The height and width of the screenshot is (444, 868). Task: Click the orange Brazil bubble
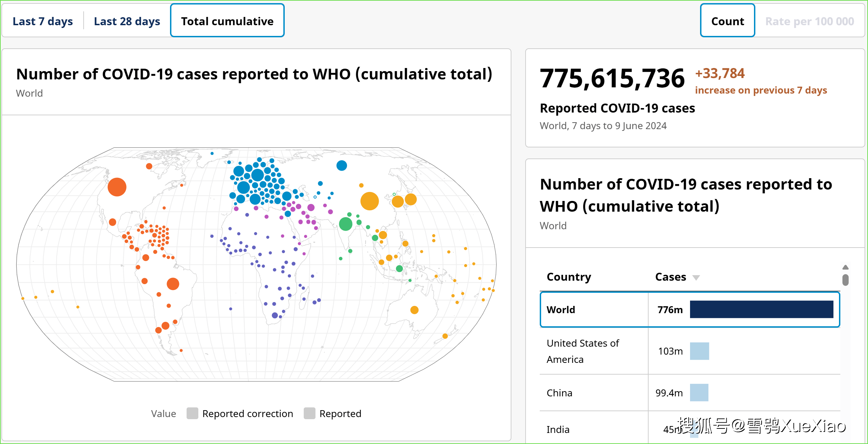tap(173, 284)
